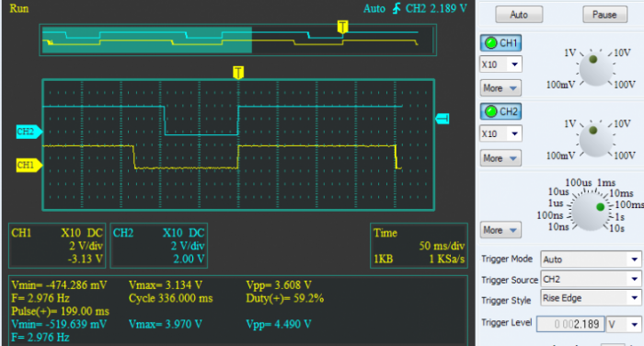Click the T marker in overview strip

click(342, 27)
